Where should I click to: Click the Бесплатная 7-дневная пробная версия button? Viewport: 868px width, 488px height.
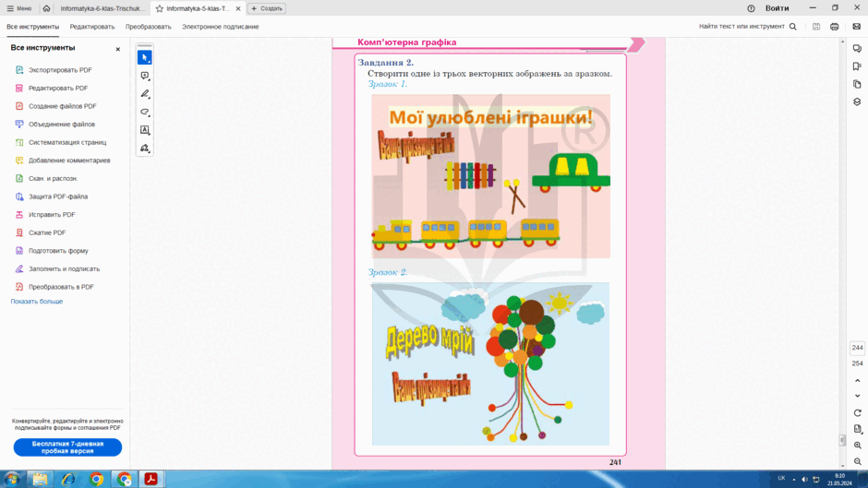pyautogui.click(x=67, y=447)
